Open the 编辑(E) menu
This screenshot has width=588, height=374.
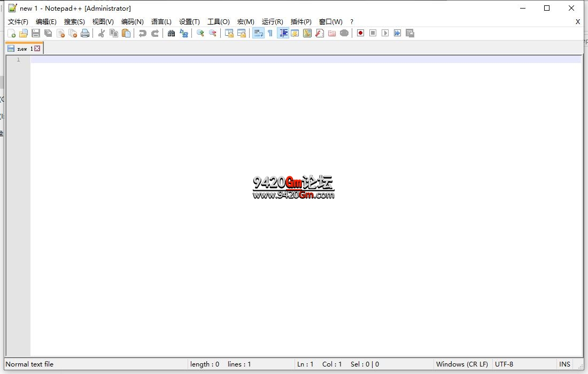click(46, 22)
